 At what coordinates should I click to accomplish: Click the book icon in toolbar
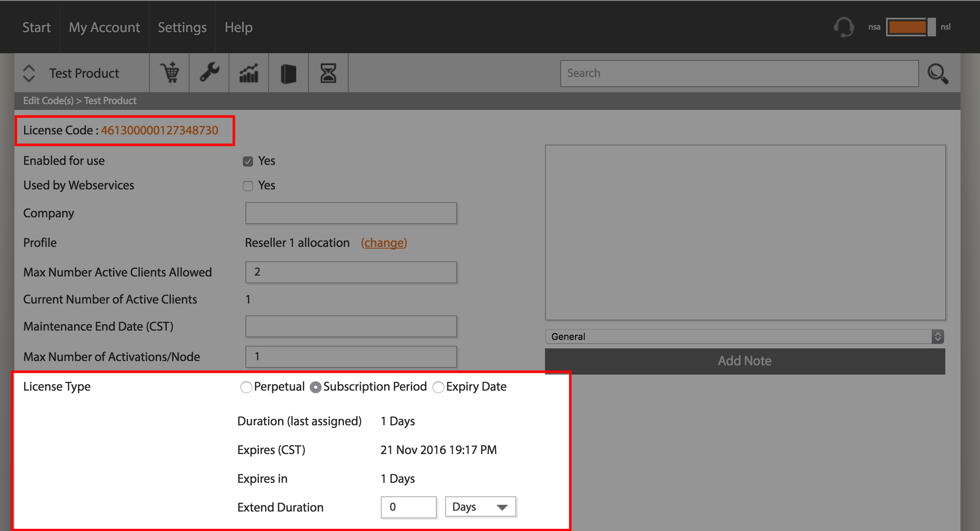click(x=289, y=73)
